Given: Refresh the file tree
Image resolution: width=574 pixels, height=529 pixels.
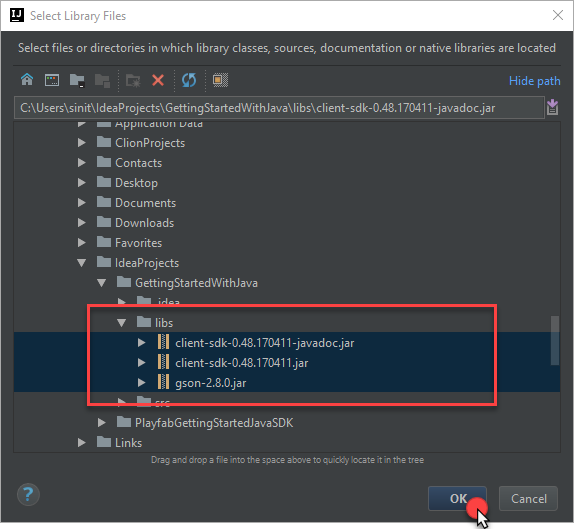Looking at the screenshot, I should pos(189,80).
